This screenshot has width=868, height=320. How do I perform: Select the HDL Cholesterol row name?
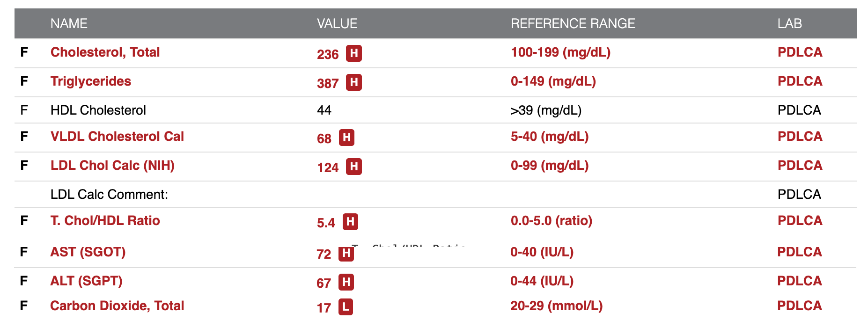[x=98, y=110]
